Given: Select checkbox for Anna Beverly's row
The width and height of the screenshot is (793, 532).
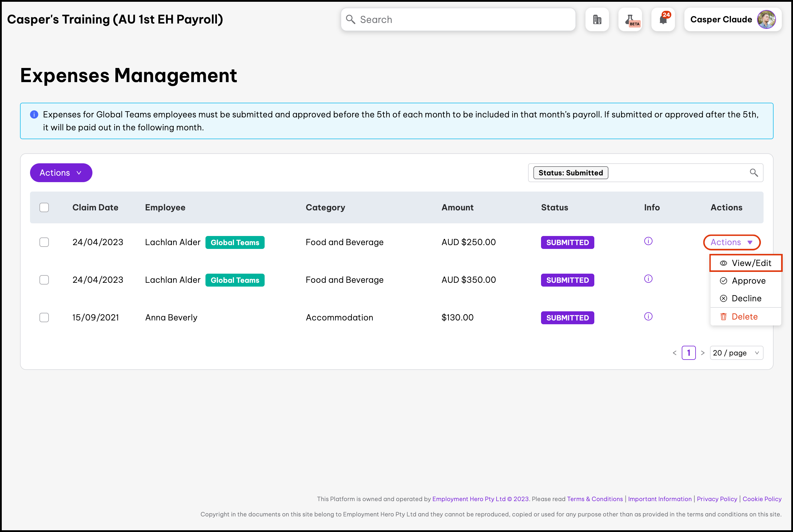Looking at the screenshot, I should 44,317.
